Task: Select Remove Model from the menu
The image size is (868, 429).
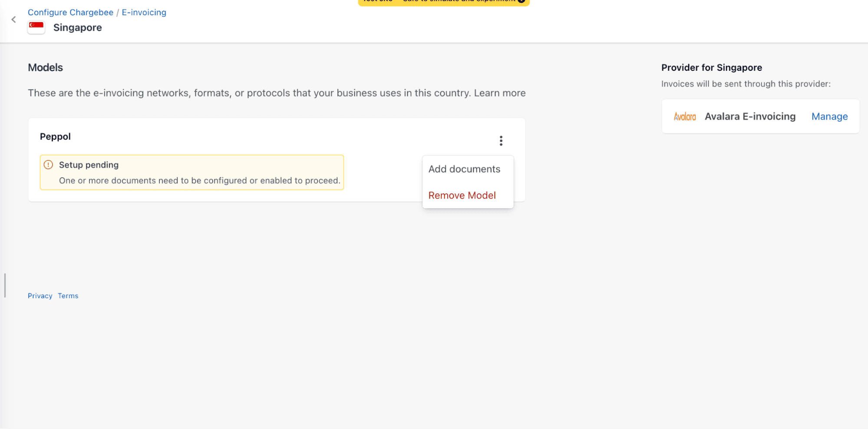Action: coord(462,196)
